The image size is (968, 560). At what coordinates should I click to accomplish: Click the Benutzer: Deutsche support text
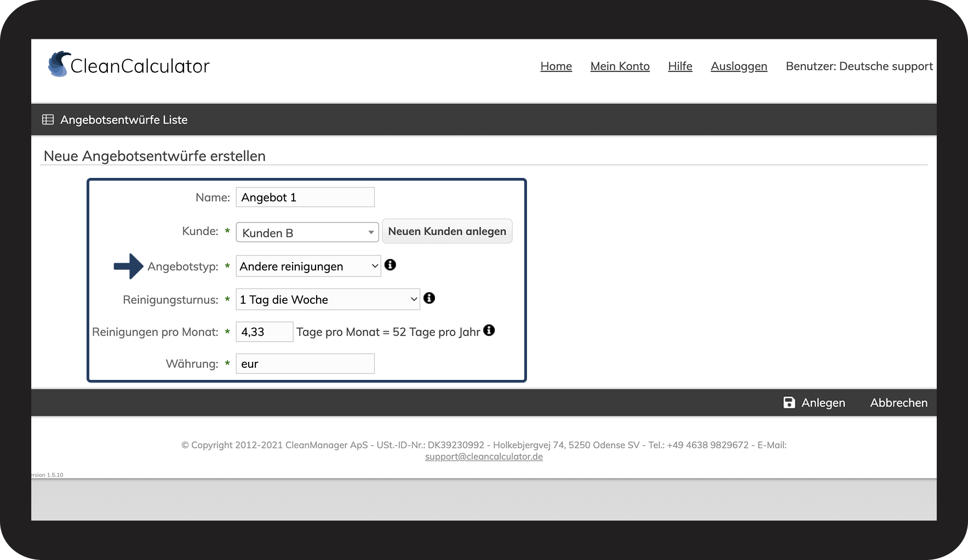pos(859,66)
